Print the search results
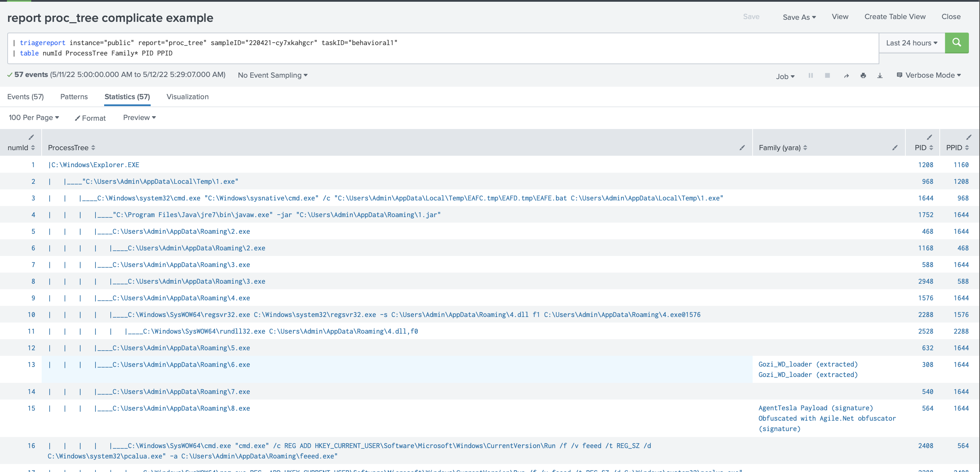The height and width of the screenshot is (472, 980). click(x=863, y=76)
